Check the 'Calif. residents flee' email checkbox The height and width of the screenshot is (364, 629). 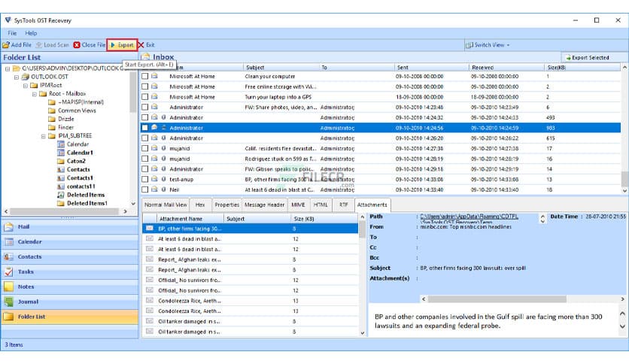point(144,148)
